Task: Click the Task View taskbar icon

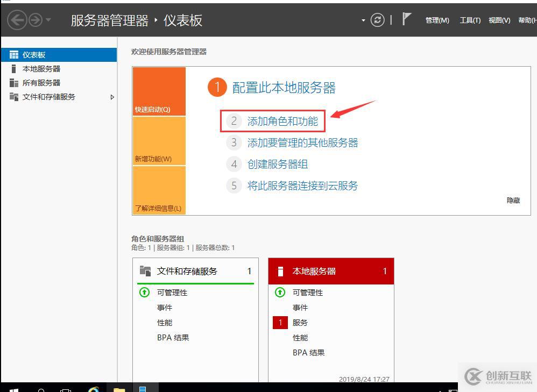Action: (66, 390)
